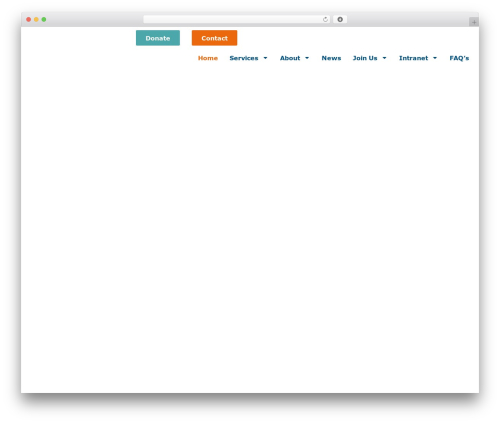Image resolution: width=500 pixels, height=423 pixels.
Task: Reload the page with the refresh icon
Action: (x=325, y=19)
